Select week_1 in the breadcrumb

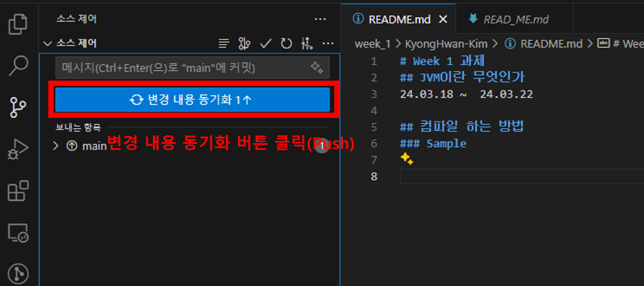[x=372, y=44]
